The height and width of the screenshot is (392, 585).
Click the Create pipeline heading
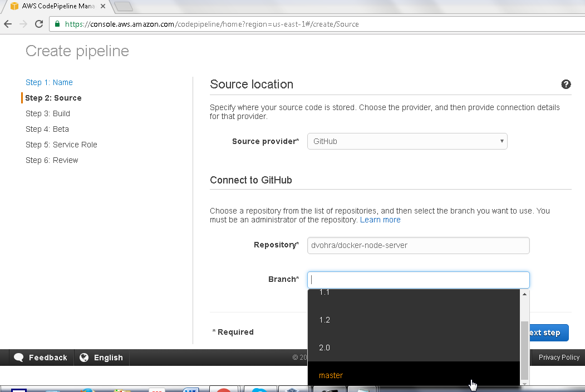coord(77,51)
